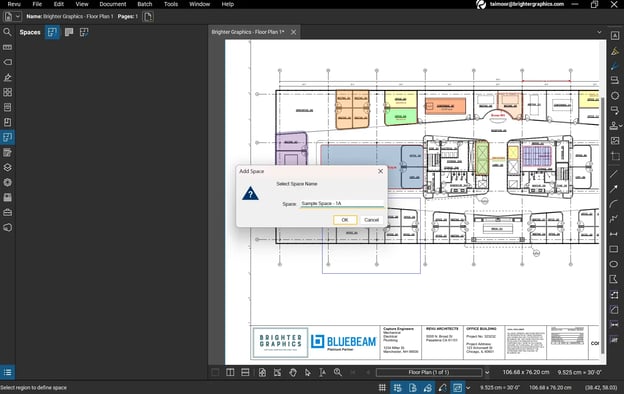Close the Add Space dialog

pyautogui.click(x=380, y=171)
